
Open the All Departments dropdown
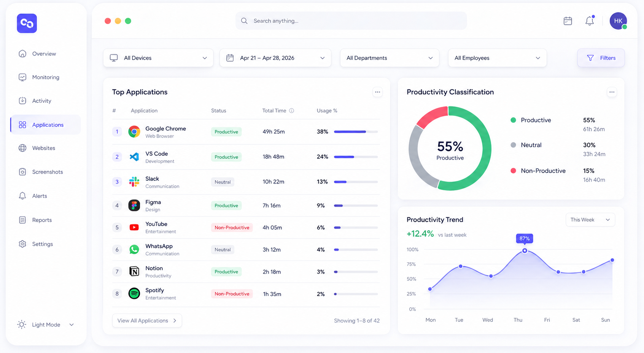click(x=390, y=58)
